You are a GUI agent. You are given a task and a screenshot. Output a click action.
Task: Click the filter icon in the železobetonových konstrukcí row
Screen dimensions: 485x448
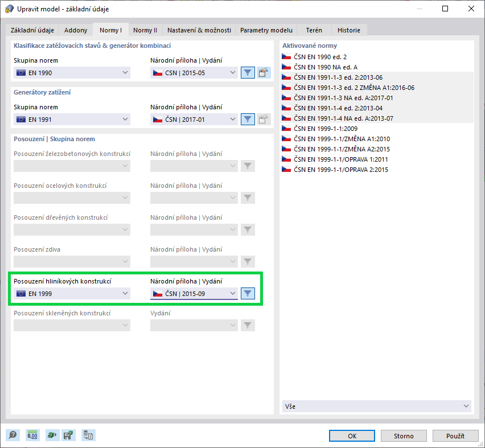point(248,166)
